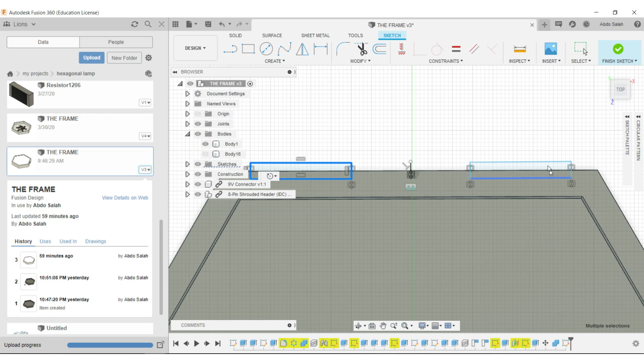Viewport: 644px width, 362px height.
Task: Click the Upload progress bar
Action: coord(110,345)
